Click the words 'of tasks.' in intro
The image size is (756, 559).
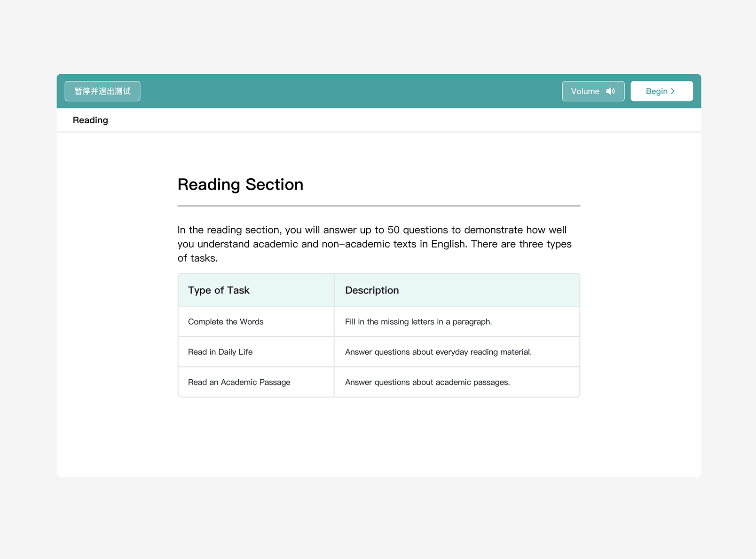(x=197, y=258)
